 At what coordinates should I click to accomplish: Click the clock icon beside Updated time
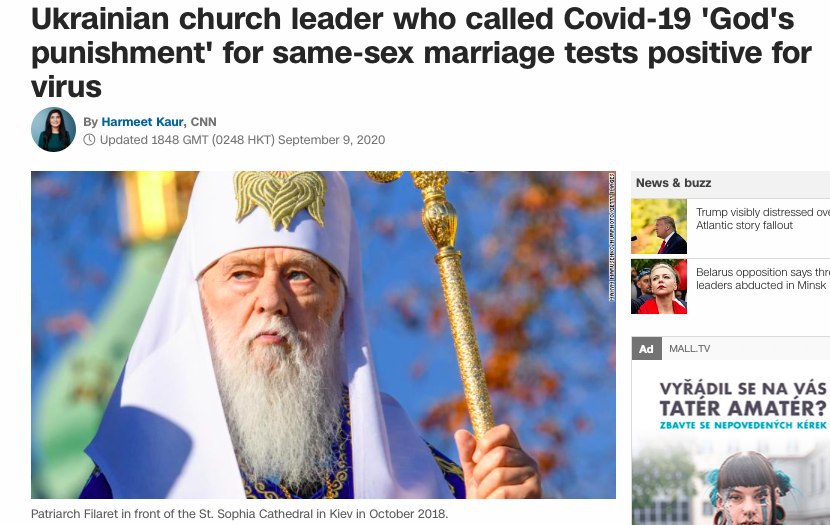tap(89, 140)
